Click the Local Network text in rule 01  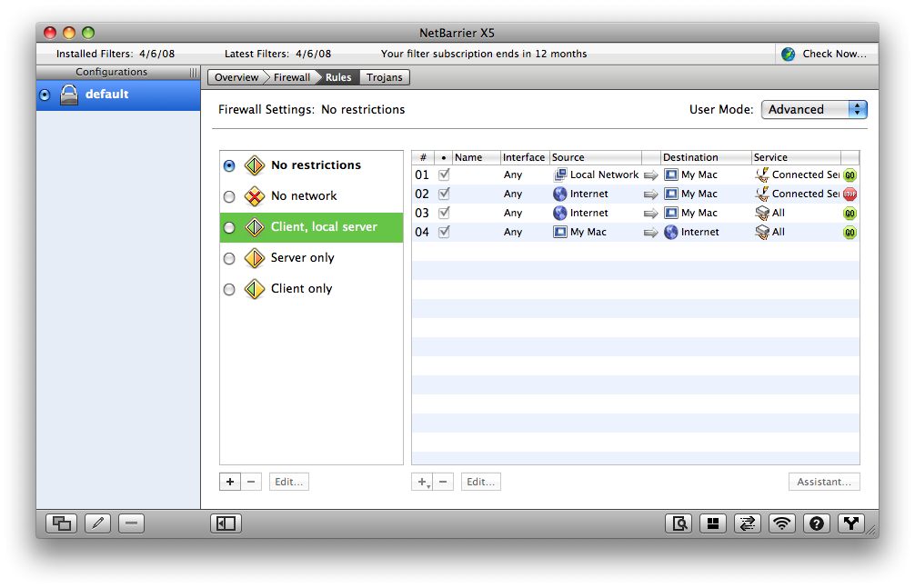pyautogui.click(x=605, y=174)
